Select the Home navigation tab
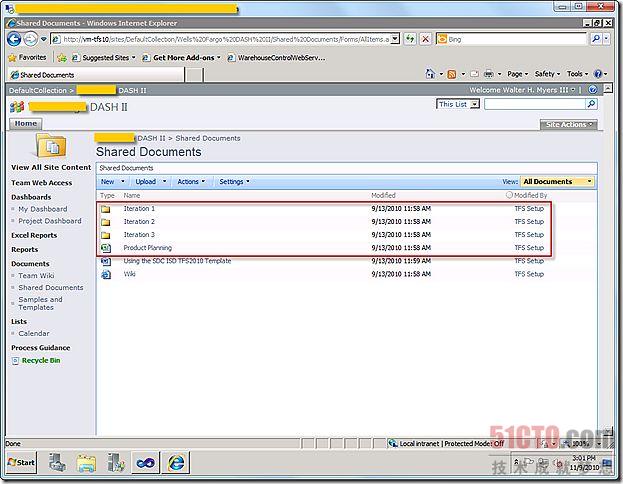Viewport: 623px width, 484px height. pyautogui.click(x=26, y=124)
